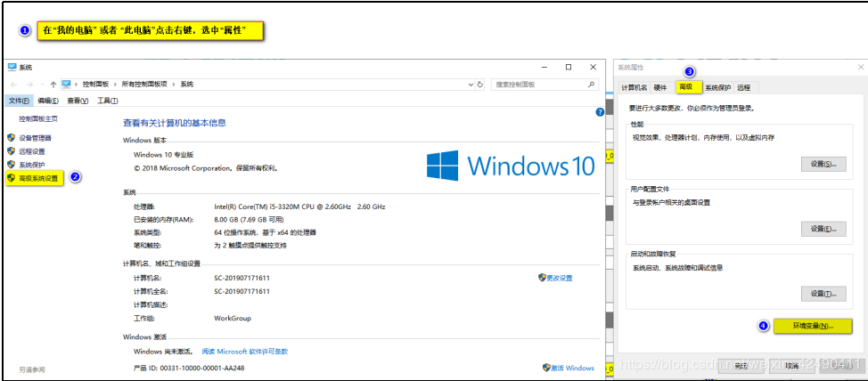
Task: Click the back navigation arrow
Action: tap(14, 85)
